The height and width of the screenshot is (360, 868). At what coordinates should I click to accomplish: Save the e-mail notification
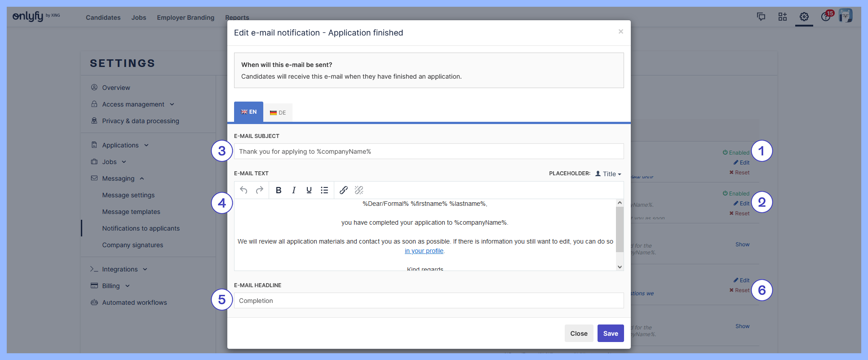pos(610,333)
